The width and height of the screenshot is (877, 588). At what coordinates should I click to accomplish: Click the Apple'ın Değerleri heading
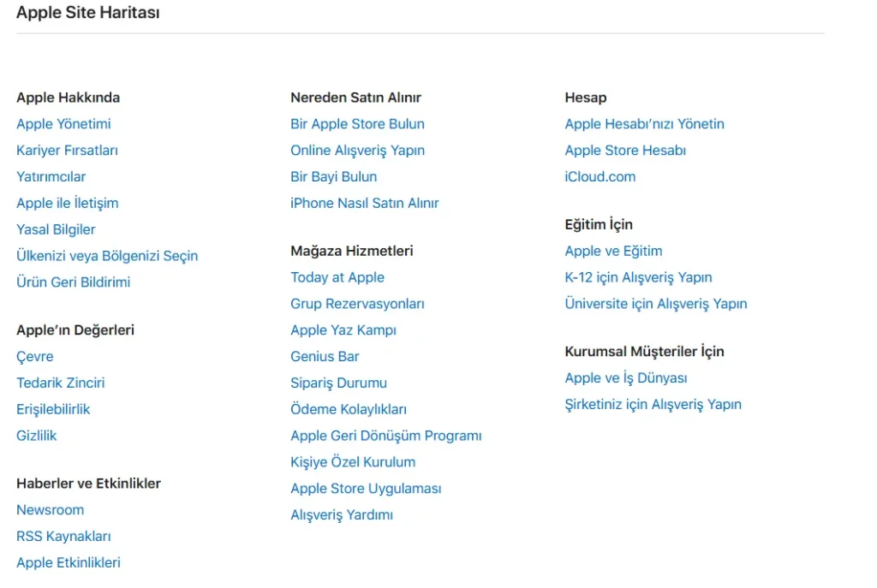click(x=75, y=330)
